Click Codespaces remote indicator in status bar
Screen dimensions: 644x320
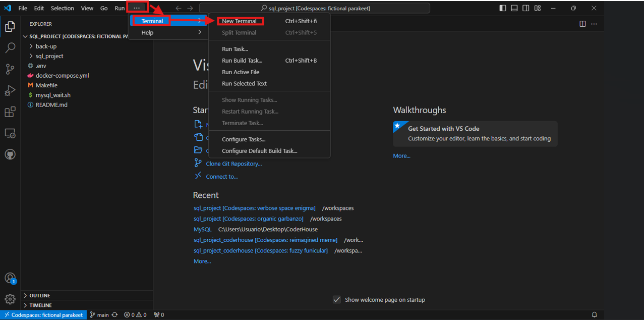tap(43, 315)
